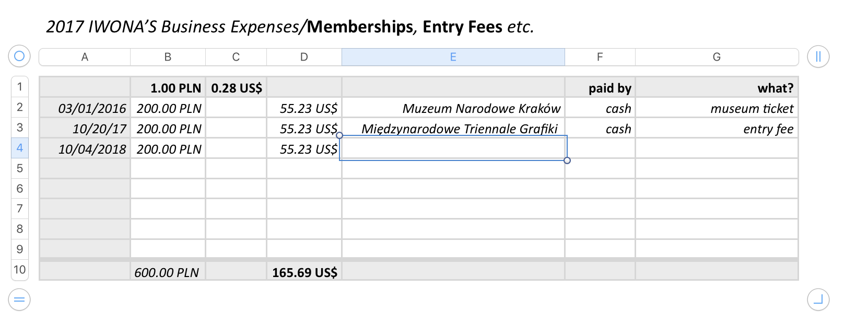The height and width of the screenshot is (322, 868).
Task: Select row 10 header
Action: pos(20,270)
